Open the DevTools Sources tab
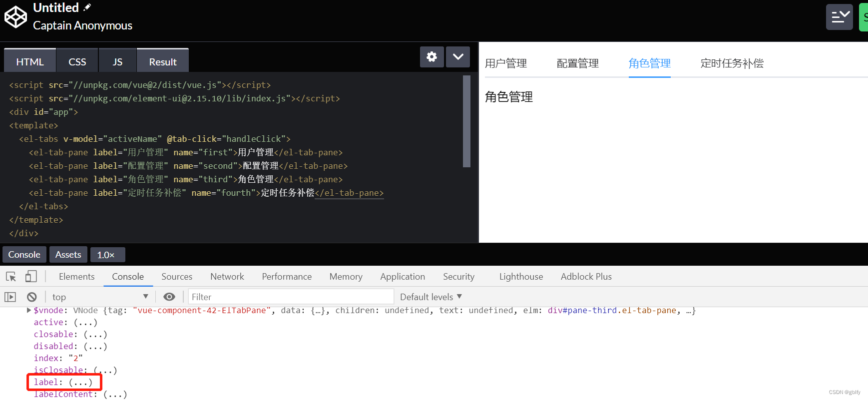Screen dimensions: 868x400 point(177,277)
